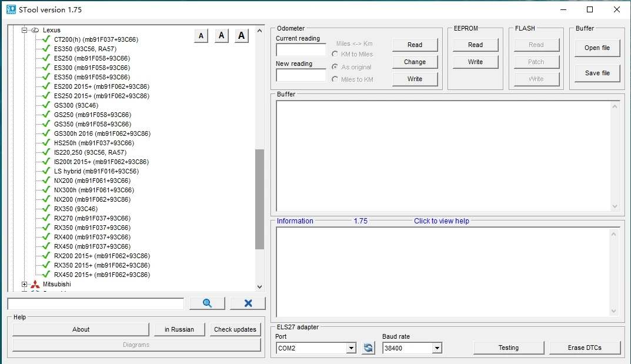Open the Port COM2 dropdown
This screenshot has width=631, height=364.
pos(351,348)
